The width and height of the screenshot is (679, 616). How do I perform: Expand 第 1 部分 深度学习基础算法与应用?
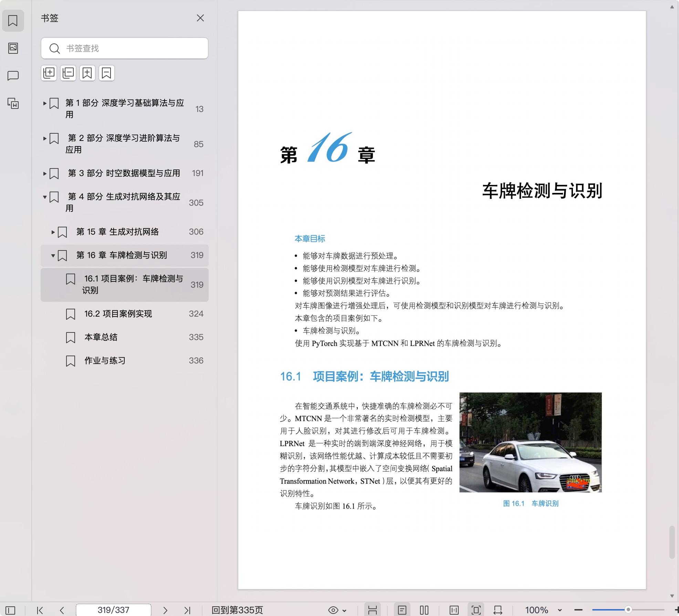(x=45, y=103)
